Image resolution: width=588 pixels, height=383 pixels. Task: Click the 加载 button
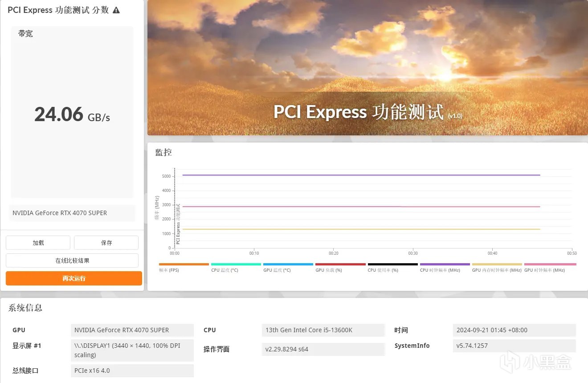[38, 243]
